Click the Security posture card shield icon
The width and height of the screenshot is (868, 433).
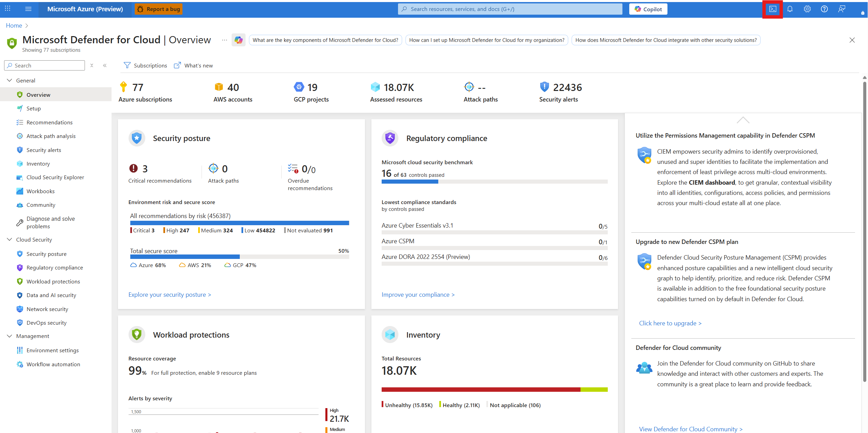coord(137,138)
